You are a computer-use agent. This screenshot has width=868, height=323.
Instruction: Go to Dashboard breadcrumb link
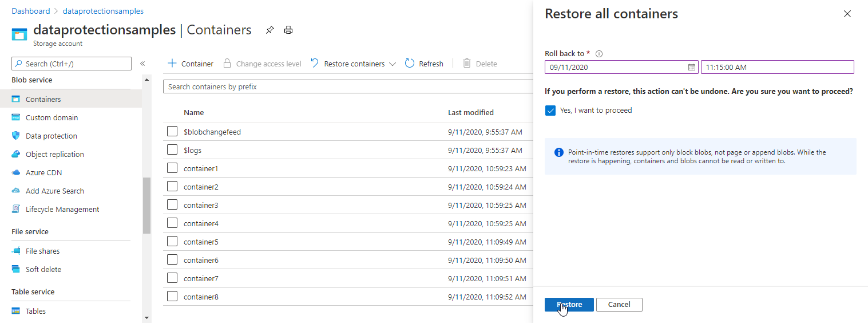click(x=31, y=11)
